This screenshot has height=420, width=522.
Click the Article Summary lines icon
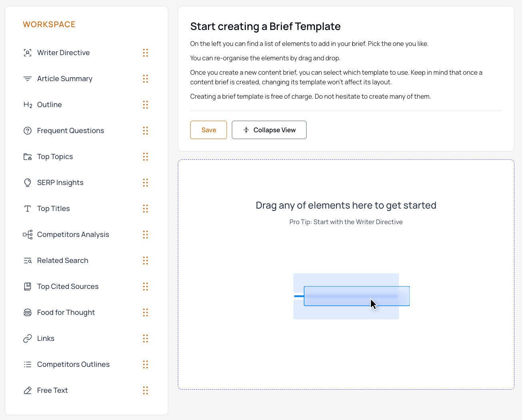27,78
